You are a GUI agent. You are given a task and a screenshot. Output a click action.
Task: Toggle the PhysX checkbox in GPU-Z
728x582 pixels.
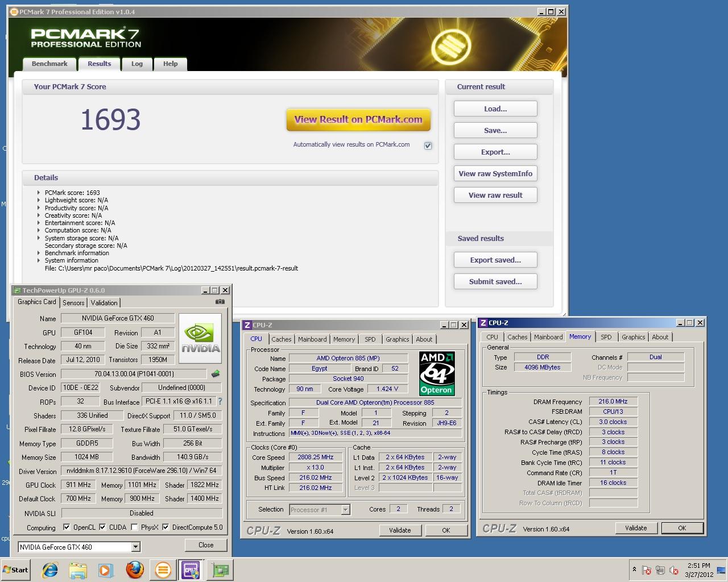tap(134, 527)
